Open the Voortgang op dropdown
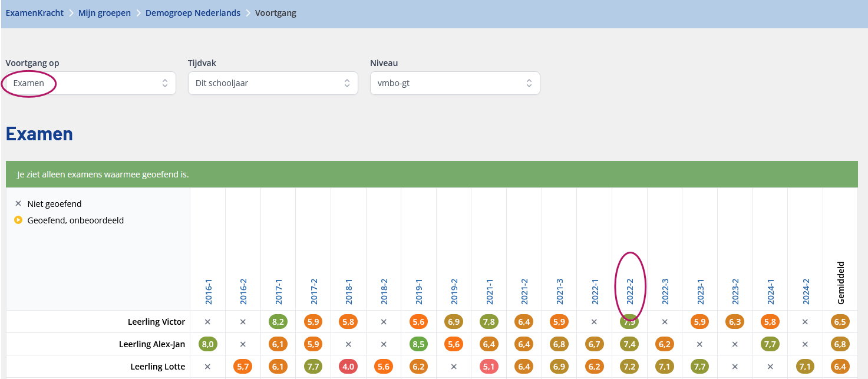Screen dimensions: 868x379 point(91,83)
